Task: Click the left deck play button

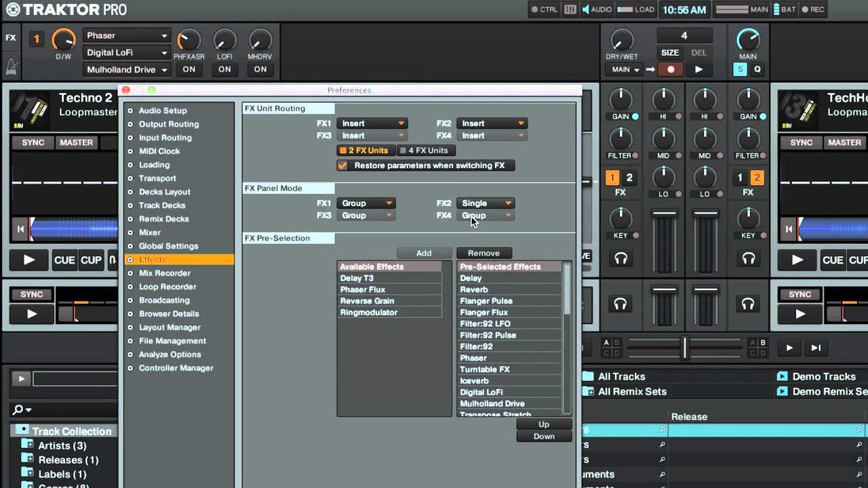Action: click(29, 260)
